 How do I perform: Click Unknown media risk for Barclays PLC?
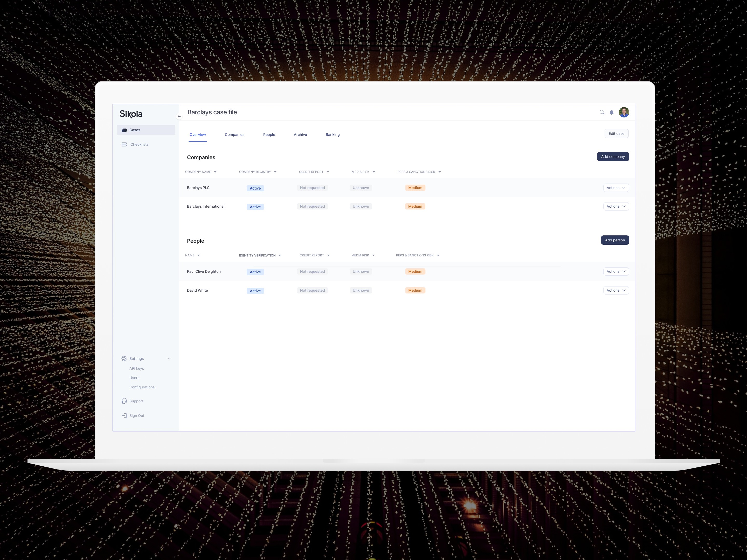point(361,188)
